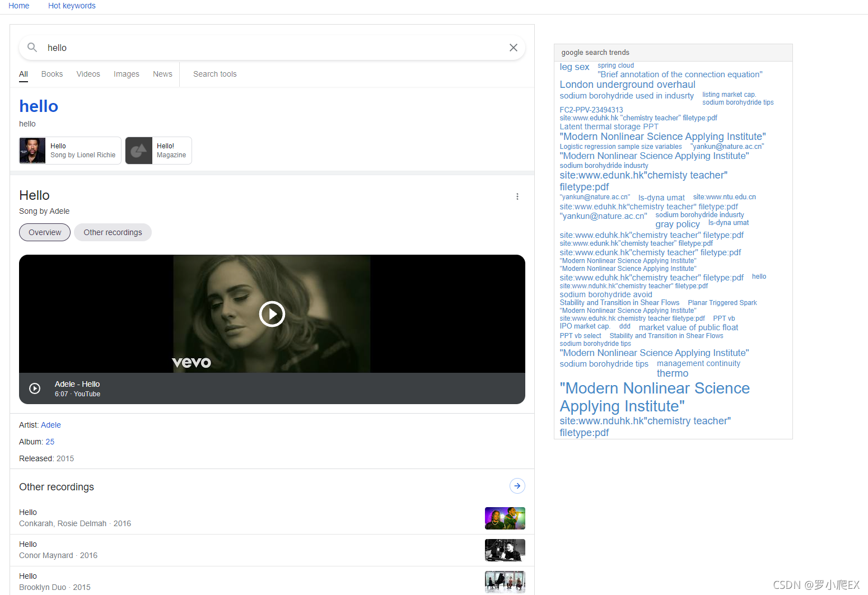Open the Adele artist link
Screen dimensions: 868x595
(51, 425)
